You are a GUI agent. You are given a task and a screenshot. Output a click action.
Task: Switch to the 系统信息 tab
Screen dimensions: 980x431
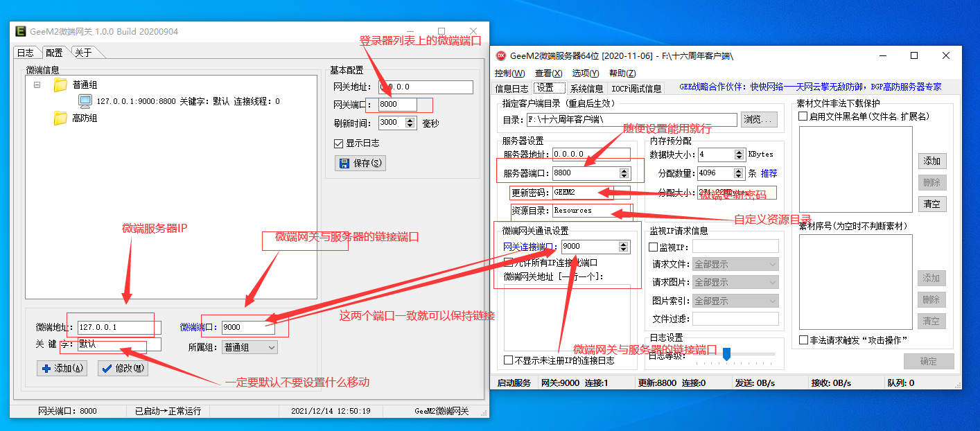[586, 89]
